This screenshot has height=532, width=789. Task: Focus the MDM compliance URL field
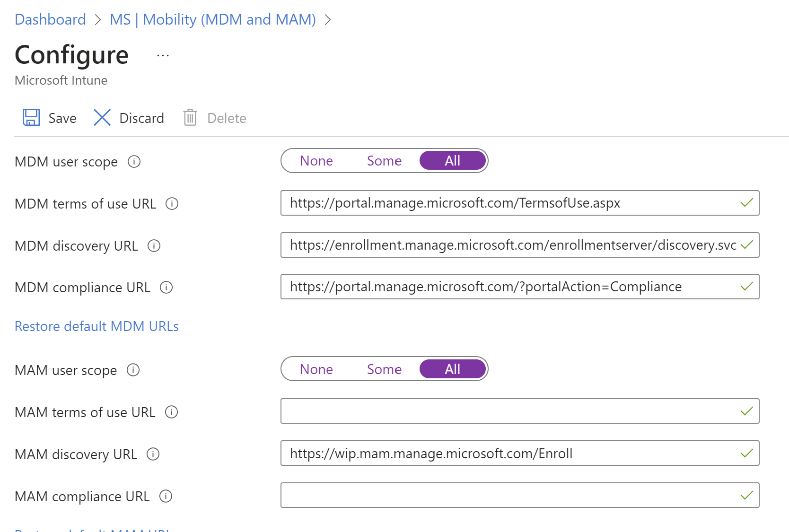tap(520, 287)
